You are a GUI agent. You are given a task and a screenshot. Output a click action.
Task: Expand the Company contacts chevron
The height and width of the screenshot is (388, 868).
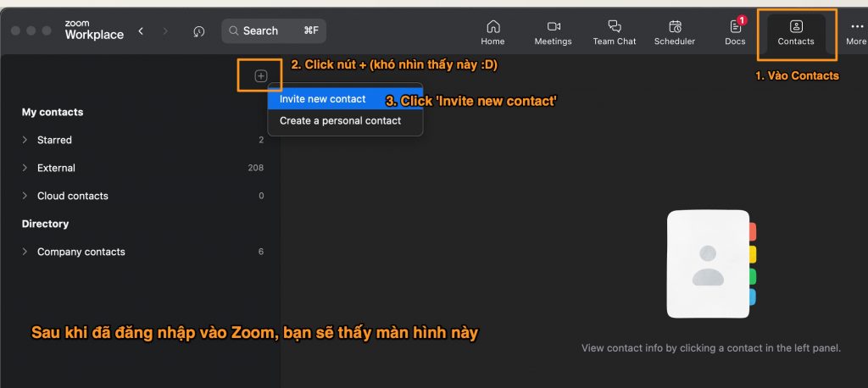[x=25, y=252]
